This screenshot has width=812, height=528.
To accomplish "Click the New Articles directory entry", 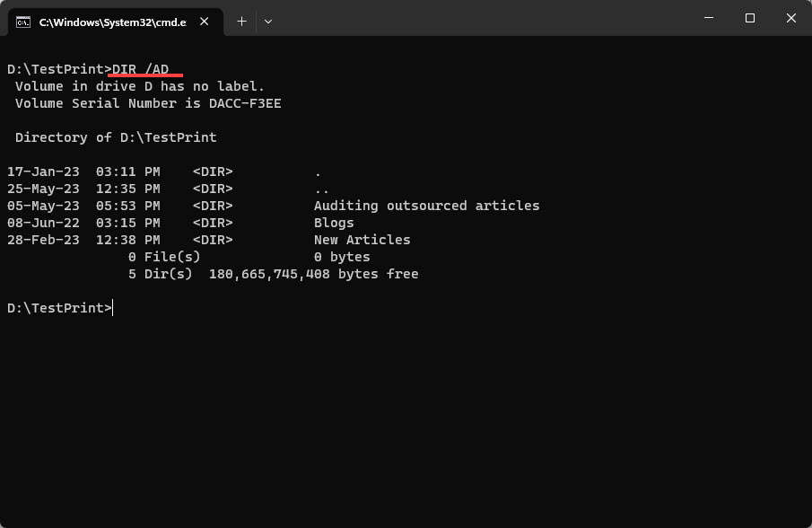I will pyautogui.click(x=362, y=240).
